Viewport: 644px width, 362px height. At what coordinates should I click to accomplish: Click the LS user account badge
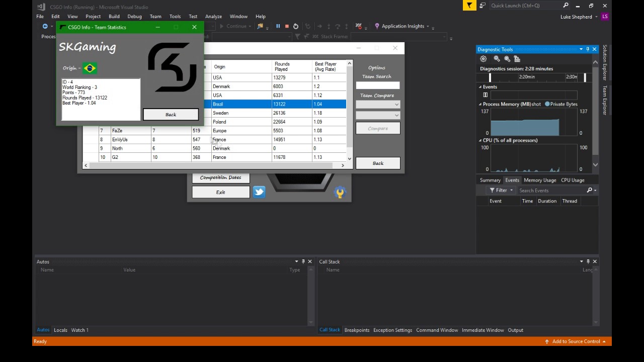605,17
